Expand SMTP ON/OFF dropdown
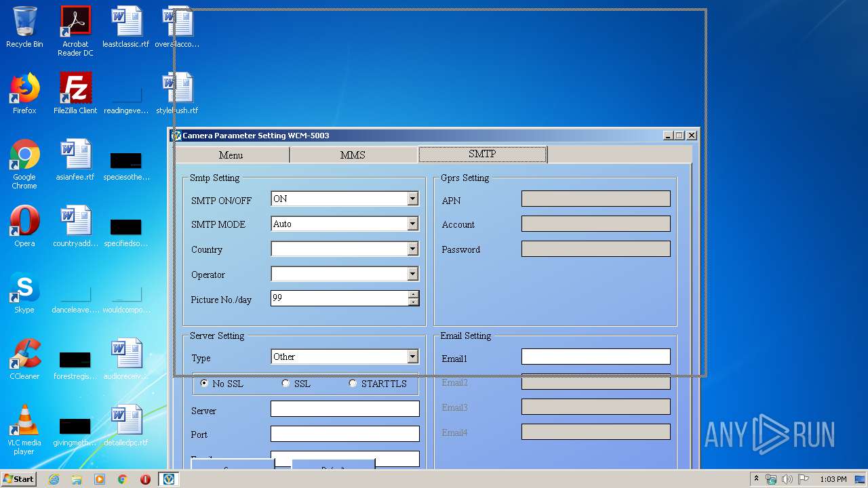Image resolution: width=868 pixels, height=488 pixels. click(x=412, y=199)
